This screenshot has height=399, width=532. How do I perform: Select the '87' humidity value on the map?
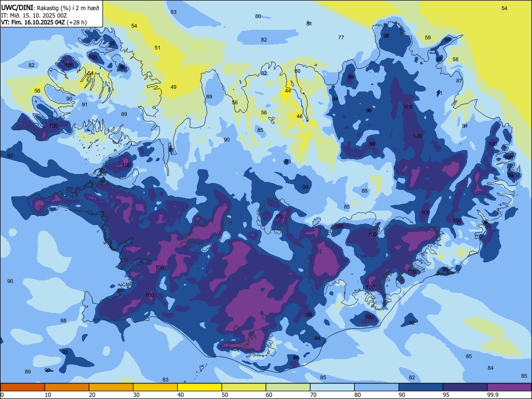[x=459, y=80]
